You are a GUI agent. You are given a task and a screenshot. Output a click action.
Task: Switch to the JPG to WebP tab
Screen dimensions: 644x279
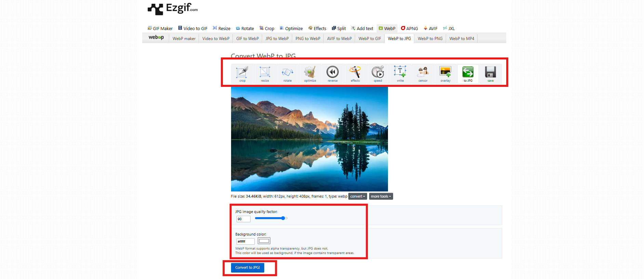click(x=277, y=39)
